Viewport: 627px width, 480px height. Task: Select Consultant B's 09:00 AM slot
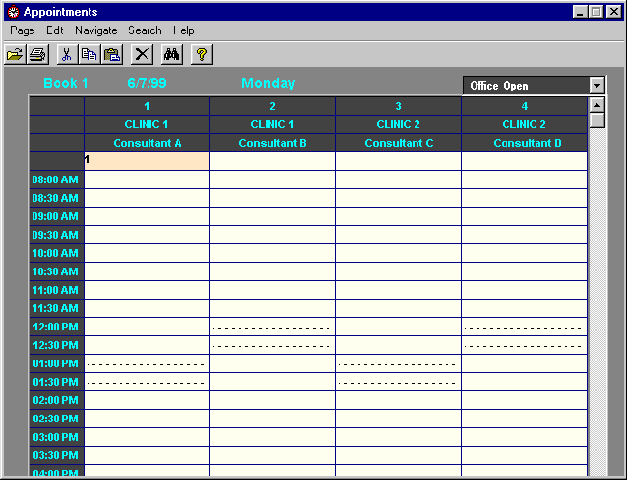point(272,216)
